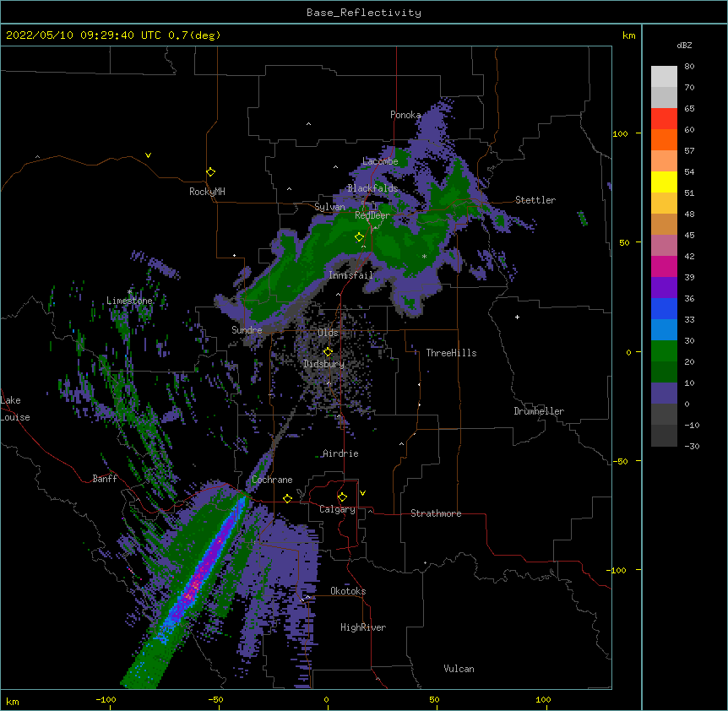Click the Sundre label
This screenshot has width=728, height=711.
[247, 330]
